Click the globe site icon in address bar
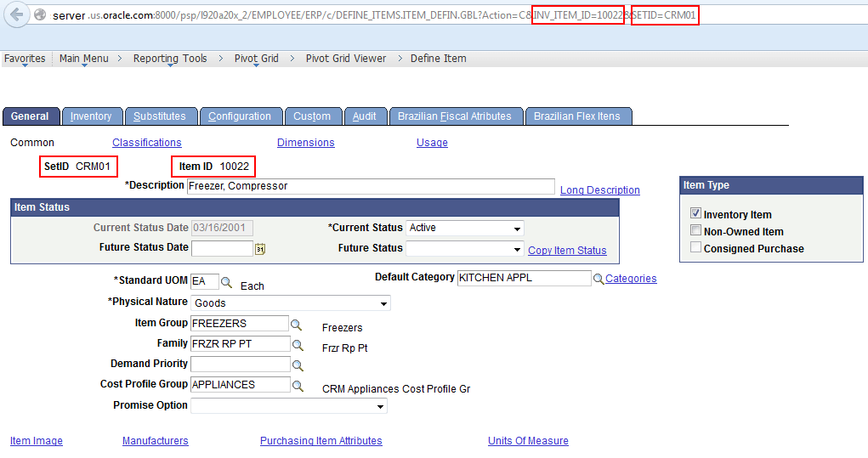Screen dimensions: 868x458 [x=40, y=15]
